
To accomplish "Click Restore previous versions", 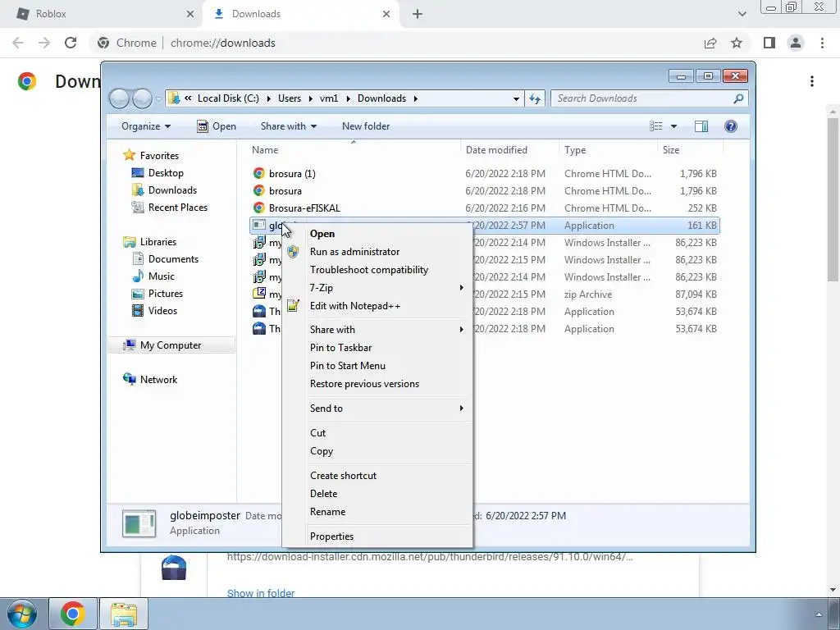I will pos(364,384).
